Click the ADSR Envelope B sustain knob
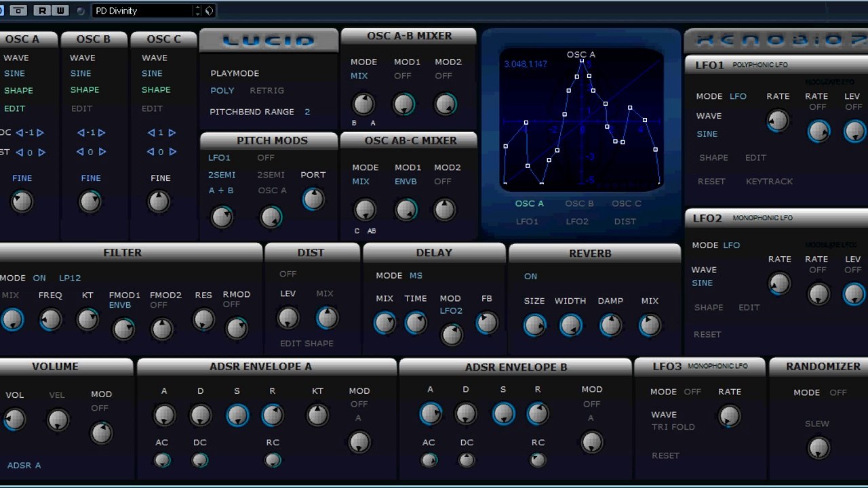The width and height of the screenshot is (868, 488). click(503, 413)
